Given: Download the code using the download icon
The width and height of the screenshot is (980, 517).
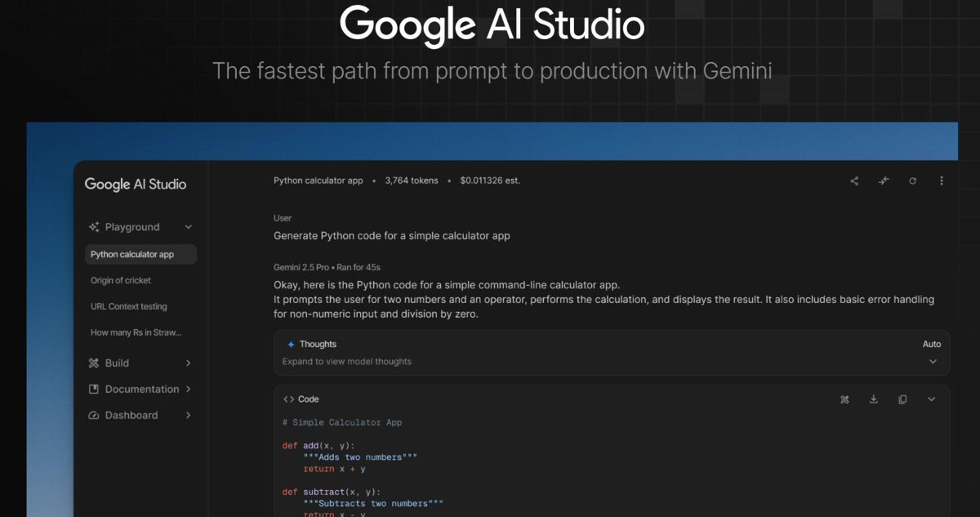Looking at the screenshot, I should [874, 399].
